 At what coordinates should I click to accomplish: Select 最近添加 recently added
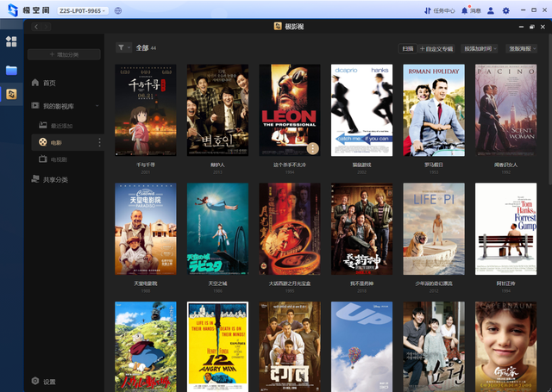56,126
